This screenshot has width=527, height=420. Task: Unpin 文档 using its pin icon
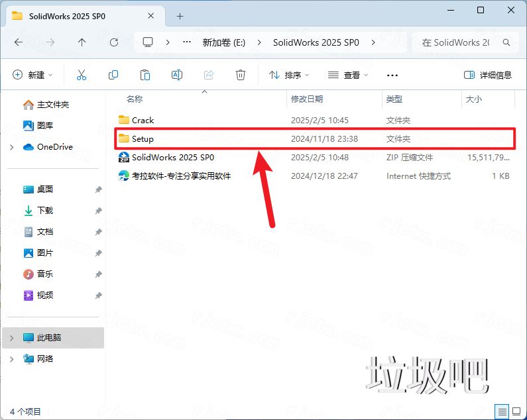tap(98, 232)
